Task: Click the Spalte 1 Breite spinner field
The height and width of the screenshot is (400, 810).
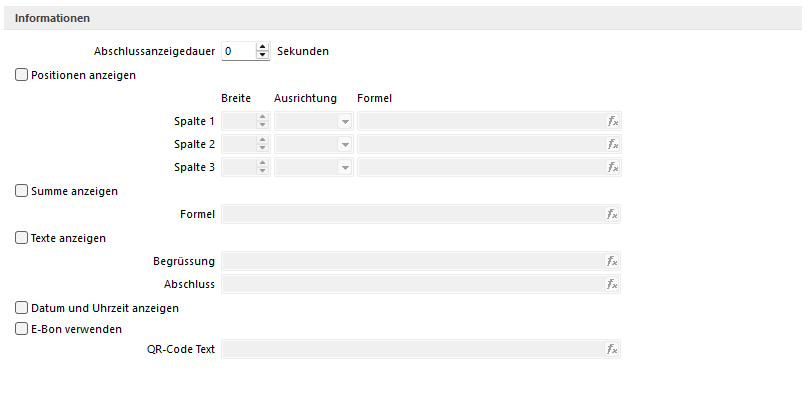Action: (x=238, y=121)
